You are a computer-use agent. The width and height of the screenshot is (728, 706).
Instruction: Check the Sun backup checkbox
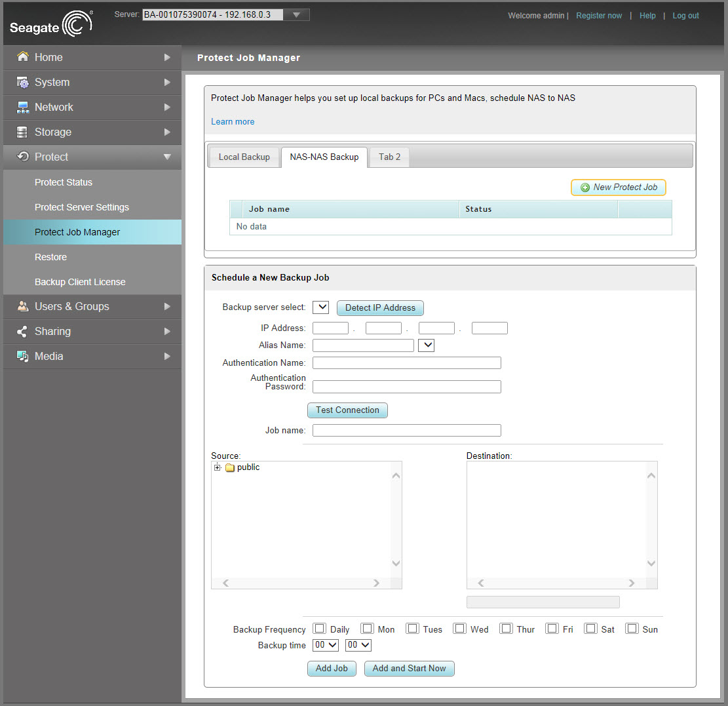click(632, 629)
